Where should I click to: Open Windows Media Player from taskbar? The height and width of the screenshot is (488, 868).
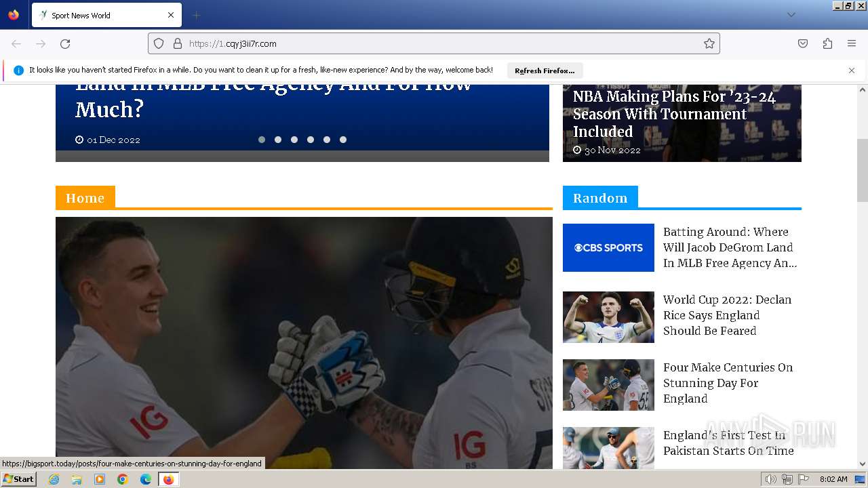(x=100, y=479)
